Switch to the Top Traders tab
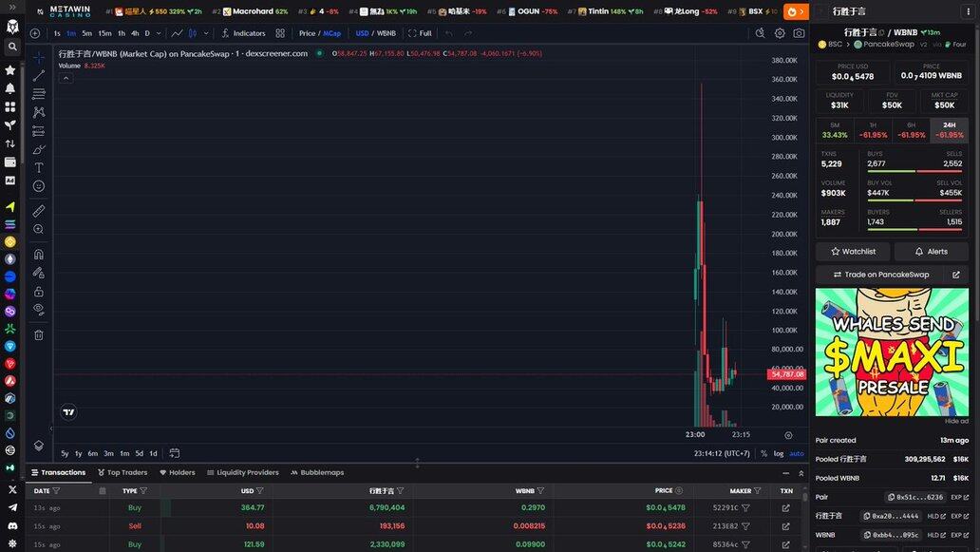 click(122, 472)
